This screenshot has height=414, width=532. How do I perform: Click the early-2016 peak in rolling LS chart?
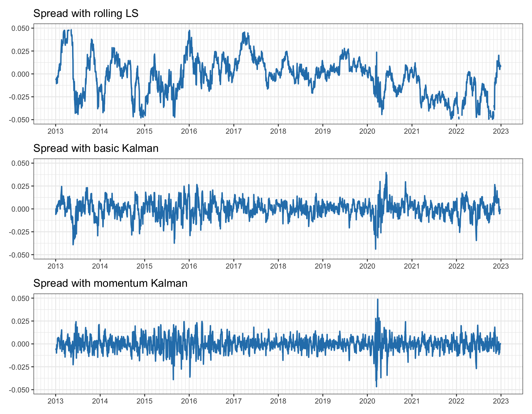coord(189,31)
